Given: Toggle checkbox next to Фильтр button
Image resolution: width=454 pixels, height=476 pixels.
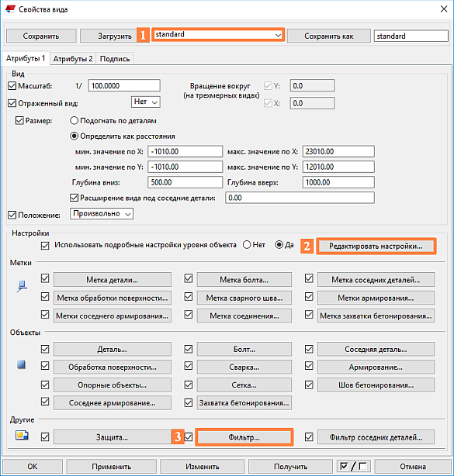Looking at the screenshot, I should (189, 436).
